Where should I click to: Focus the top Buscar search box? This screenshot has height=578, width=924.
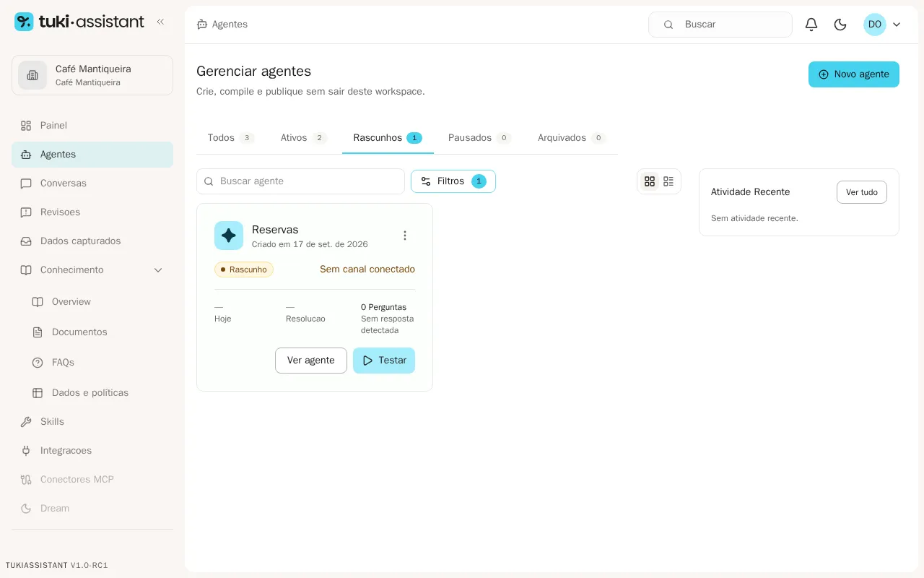(x=720, y=25)
